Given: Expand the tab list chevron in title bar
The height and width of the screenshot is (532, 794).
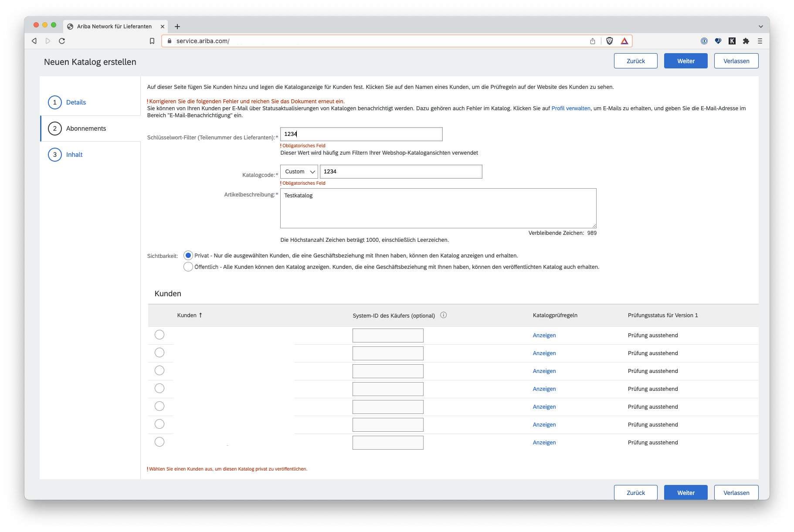Looking at the screenshot, I should pyautogui.click(x=760, y=27).
